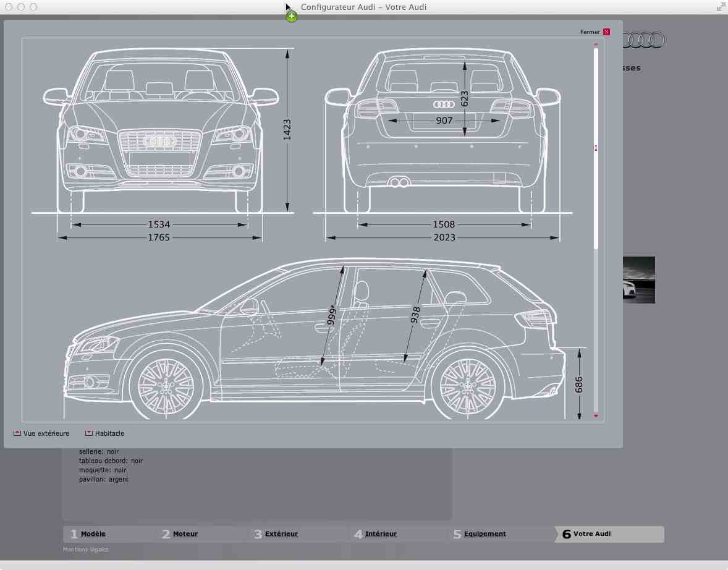Open step 4 Intérieur
Image resolution: width=728 pixels, height=570 pixels.
point(381,534)
